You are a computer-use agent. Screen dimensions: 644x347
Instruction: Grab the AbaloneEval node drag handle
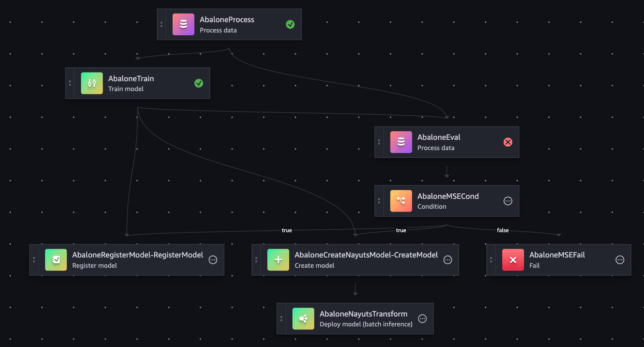(379, 142)
